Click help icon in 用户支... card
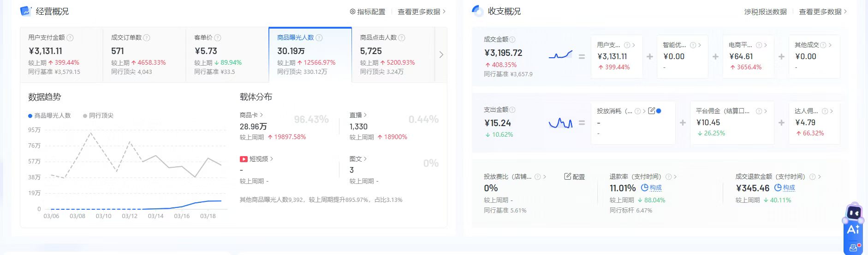The image size is (868, 255). (x=627, y=45)
